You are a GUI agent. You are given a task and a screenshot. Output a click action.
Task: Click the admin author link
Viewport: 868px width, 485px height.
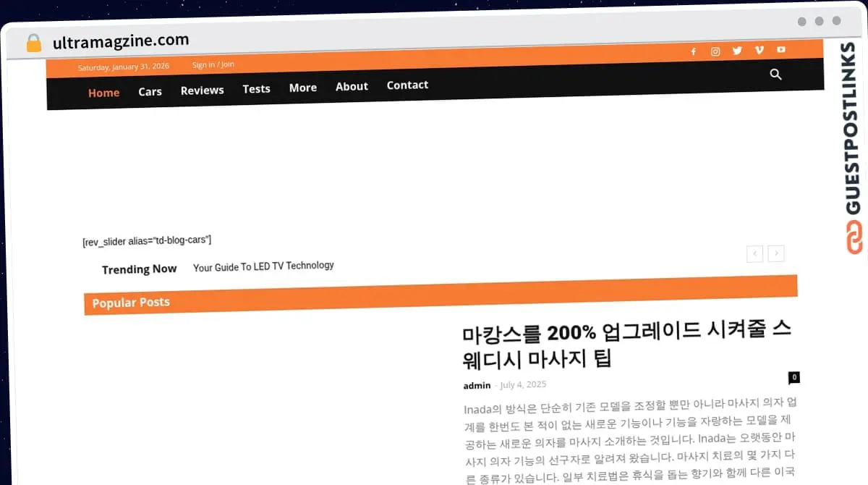tap(477, 385)
